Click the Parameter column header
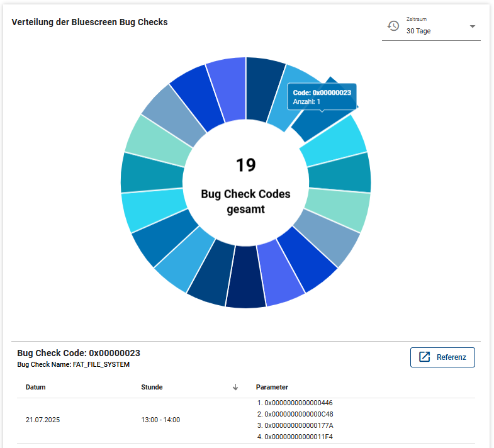The width and height of the screenshot is (494, 448). coord(272,387)
